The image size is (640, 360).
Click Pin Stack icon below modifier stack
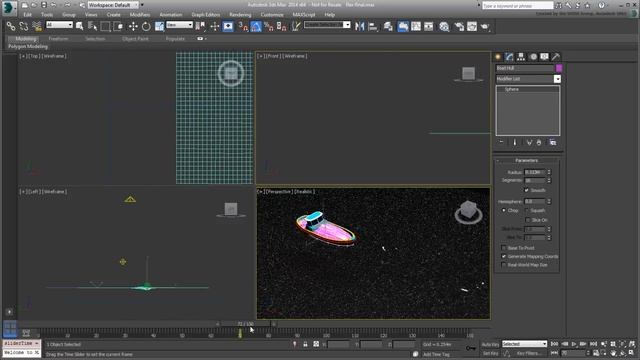(501, 142)
